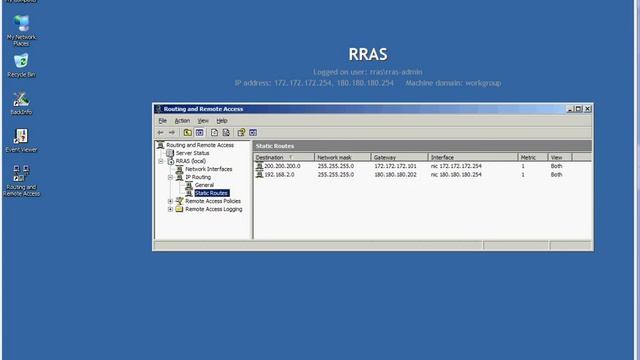Screen dimensions: 640x360
Task: Click the route icon beside 192.168.2.0
Action: click(259, 174)
